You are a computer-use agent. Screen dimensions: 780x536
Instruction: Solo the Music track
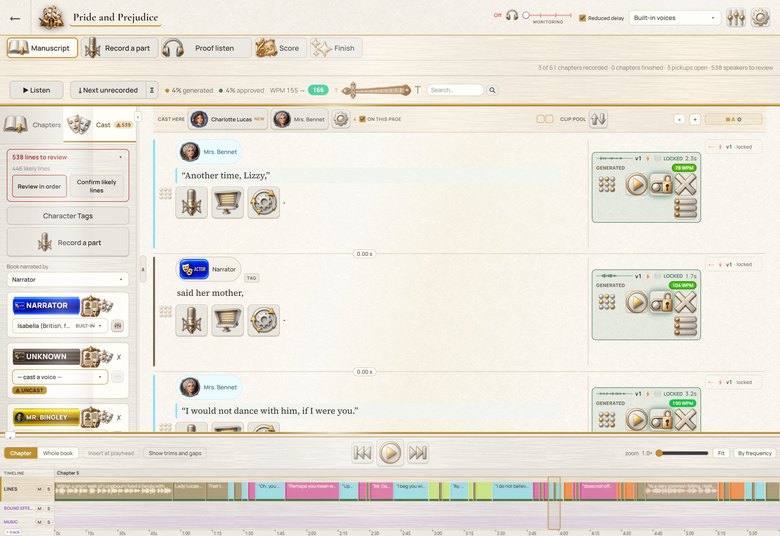[49, 522]
